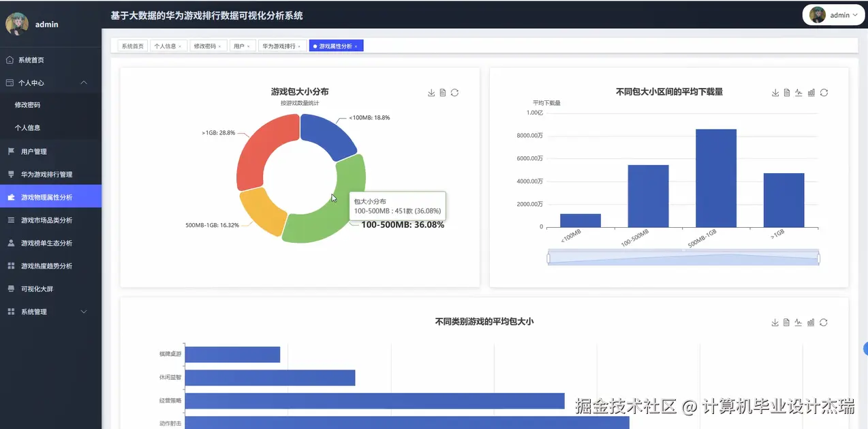
Task: Click the data zoom slider left handle
Action: point(548,258)
